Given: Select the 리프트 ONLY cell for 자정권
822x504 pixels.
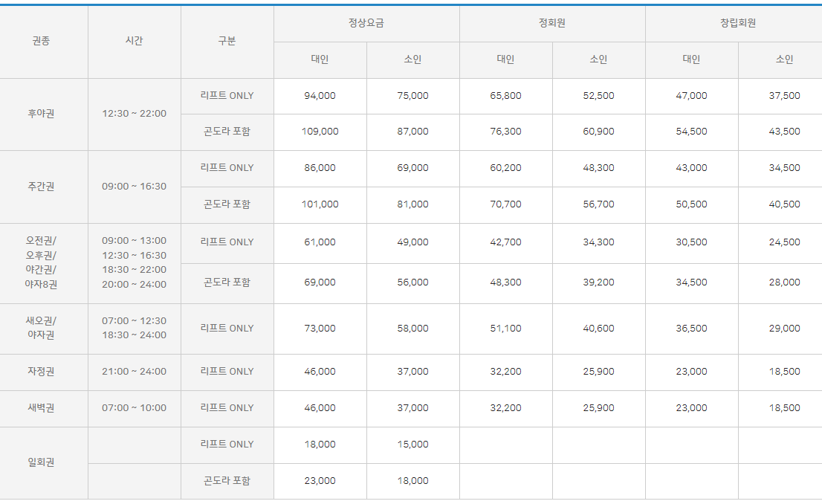Looking at the screenshot, I should [x=227, y=372].
